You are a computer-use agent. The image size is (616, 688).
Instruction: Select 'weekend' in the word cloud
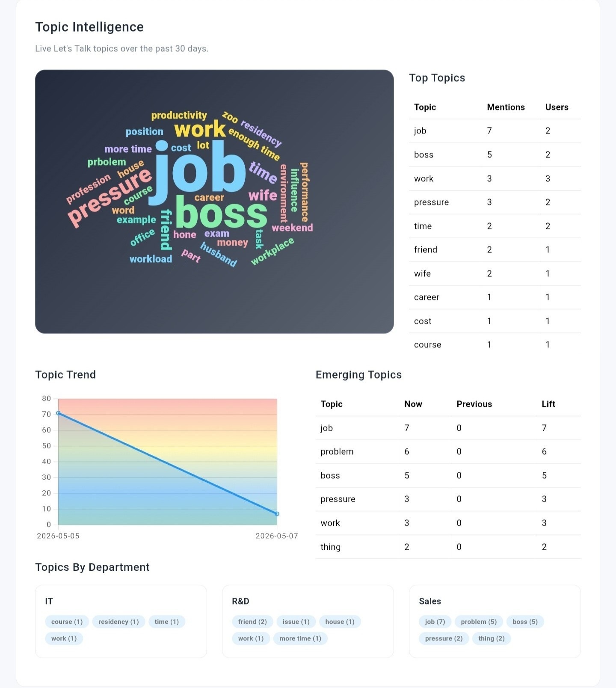pos(292,228)
